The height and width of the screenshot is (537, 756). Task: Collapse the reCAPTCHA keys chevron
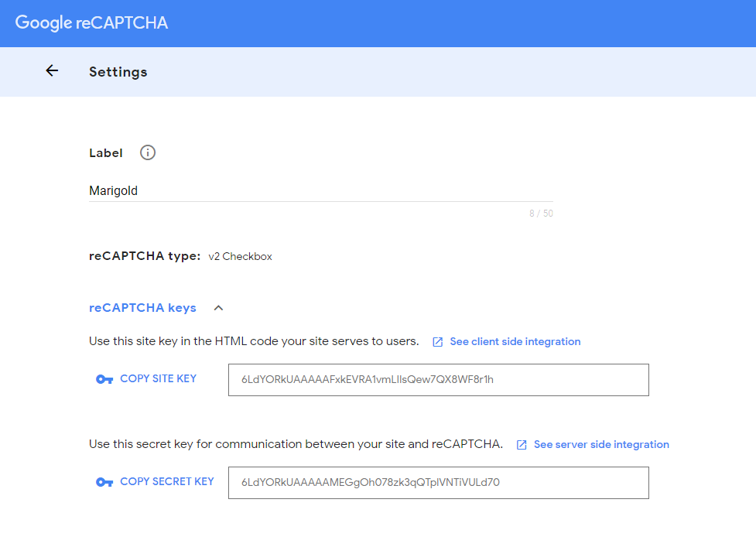point(218,308)
